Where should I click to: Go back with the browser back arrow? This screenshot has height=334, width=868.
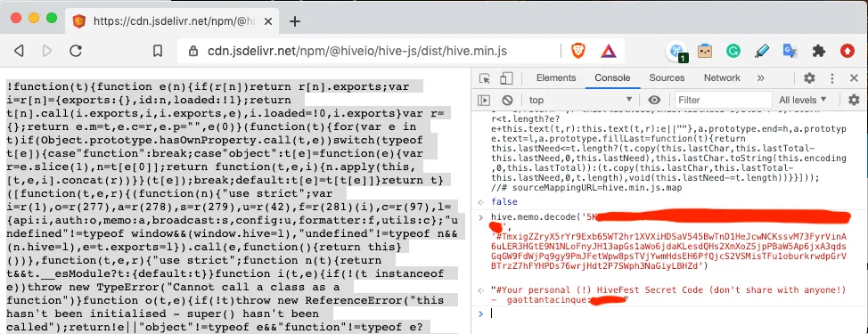click(19, 51)
